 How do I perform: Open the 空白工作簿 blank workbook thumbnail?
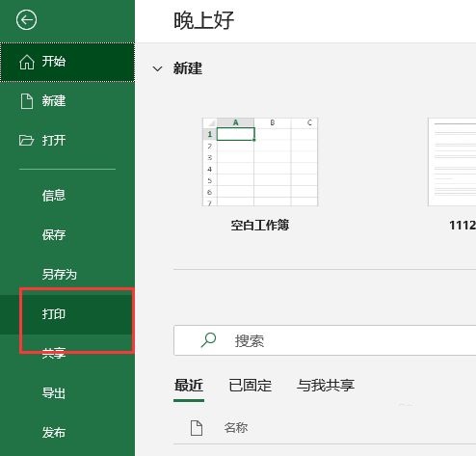pyautogui.click(x=260, y=162)
